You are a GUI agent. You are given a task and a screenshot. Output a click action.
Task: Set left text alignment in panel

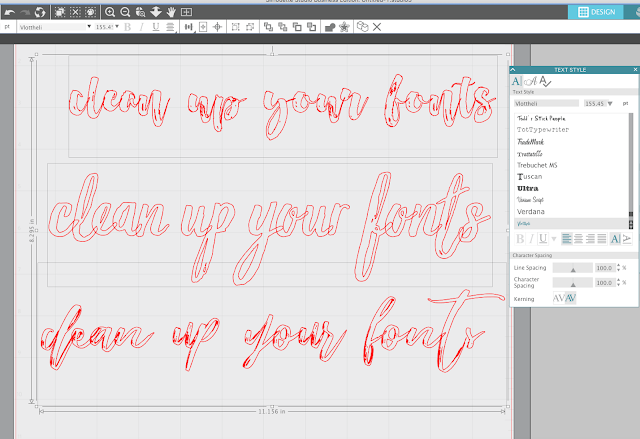pyautogui.click(x=567, y=239)
